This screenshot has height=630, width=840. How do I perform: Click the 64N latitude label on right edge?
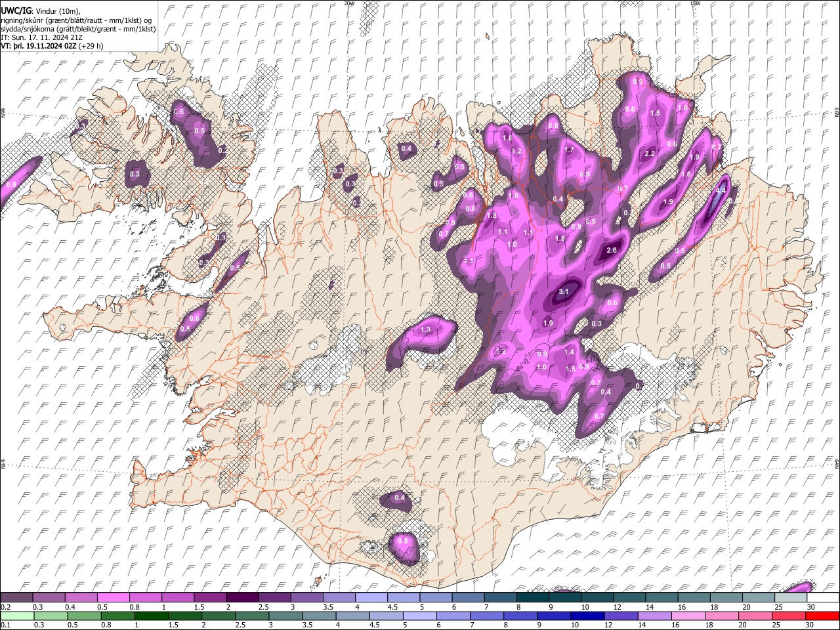837,464
